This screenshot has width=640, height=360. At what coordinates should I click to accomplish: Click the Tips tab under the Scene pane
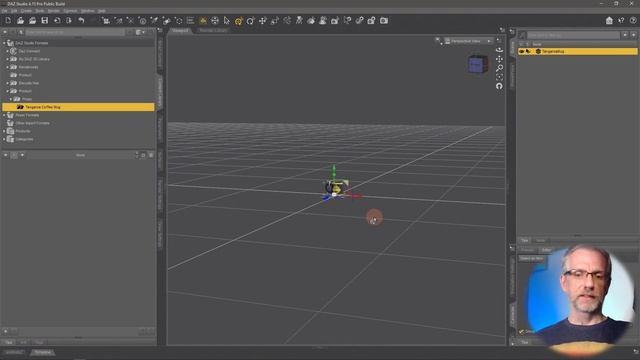[x=524, y=240]
